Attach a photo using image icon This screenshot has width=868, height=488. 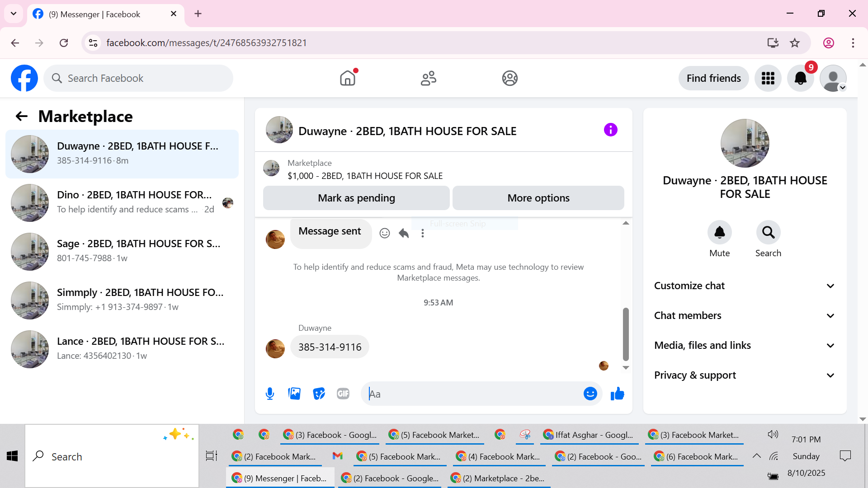[x=294, y=394]
